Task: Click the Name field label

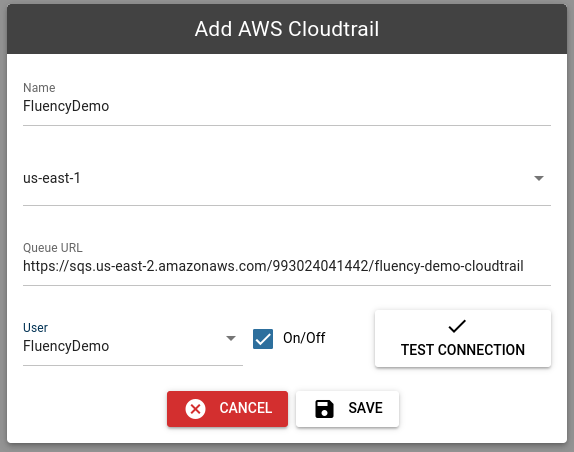Action: pos(39,88)
